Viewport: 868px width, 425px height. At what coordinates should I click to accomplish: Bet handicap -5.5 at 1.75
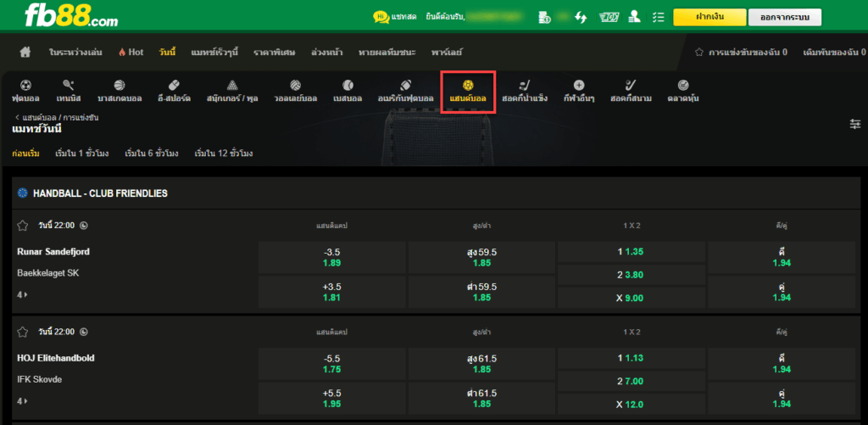tap(332, 363)
